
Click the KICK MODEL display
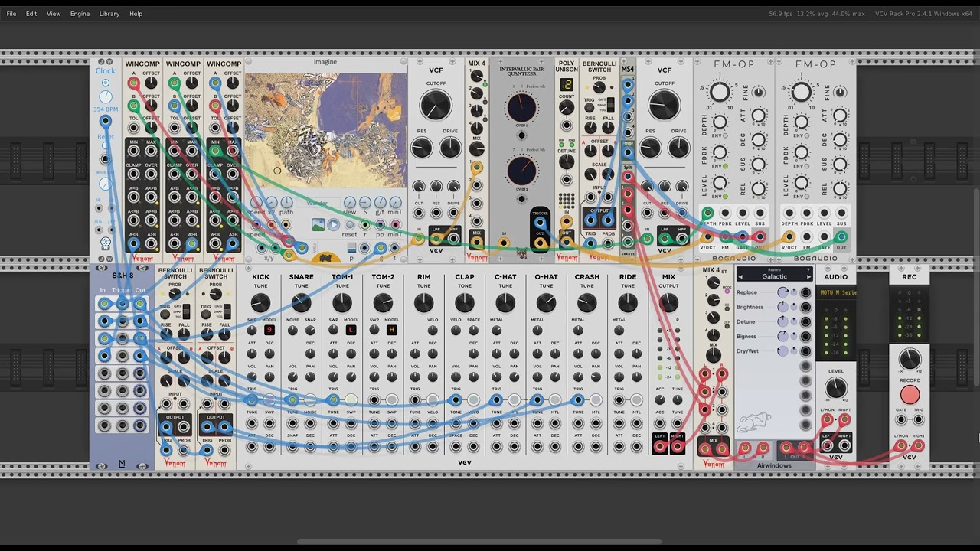pyautogui.click(x=269, y=330)
